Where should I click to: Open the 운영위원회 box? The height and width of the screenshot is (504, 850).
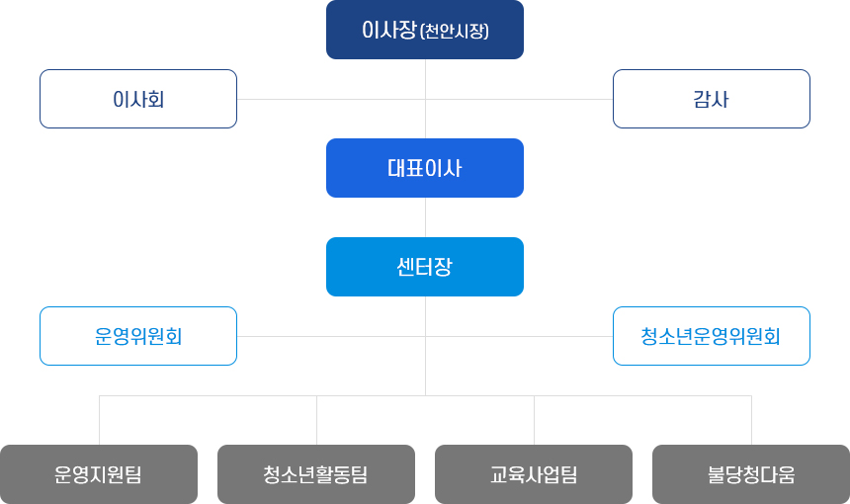tap(138, 336)
